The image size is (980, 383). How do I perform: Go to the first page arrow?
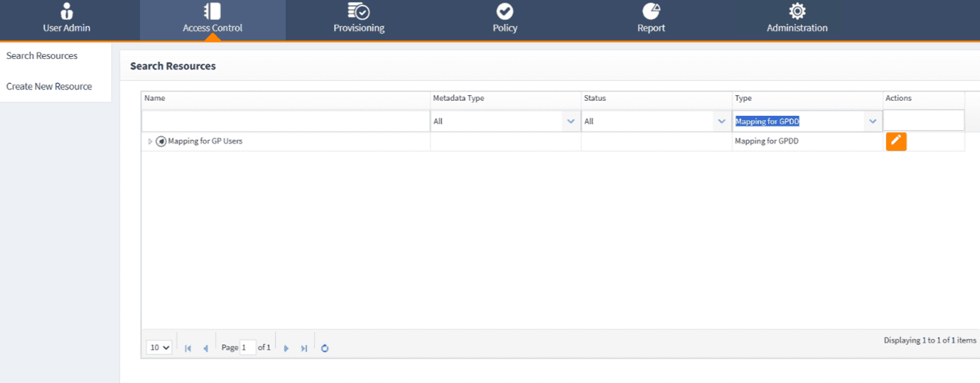coord(188,348)
